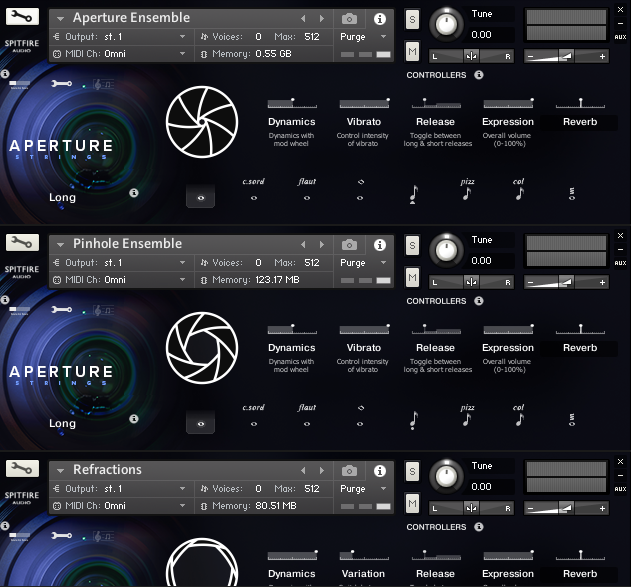Select pizz articulation in Aperture Ensemble

click(x=467, y=189)
